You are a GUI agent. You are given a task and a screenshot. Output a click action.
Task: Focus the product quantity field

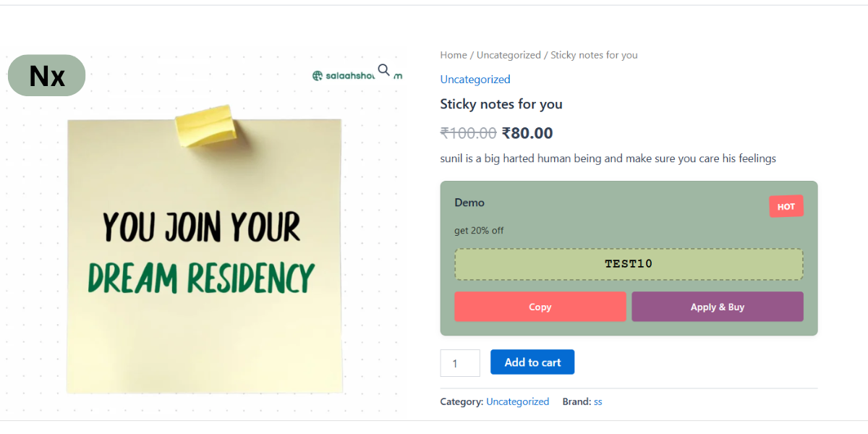coord(460,363)
